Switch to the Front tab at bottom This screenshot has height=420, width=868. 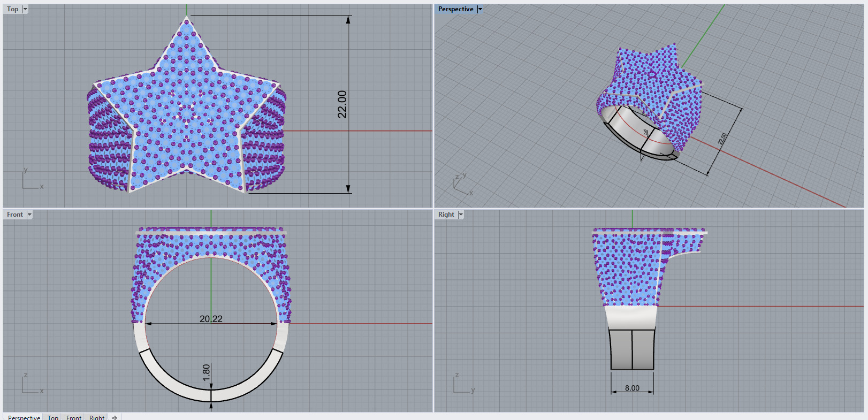[74, 417]
